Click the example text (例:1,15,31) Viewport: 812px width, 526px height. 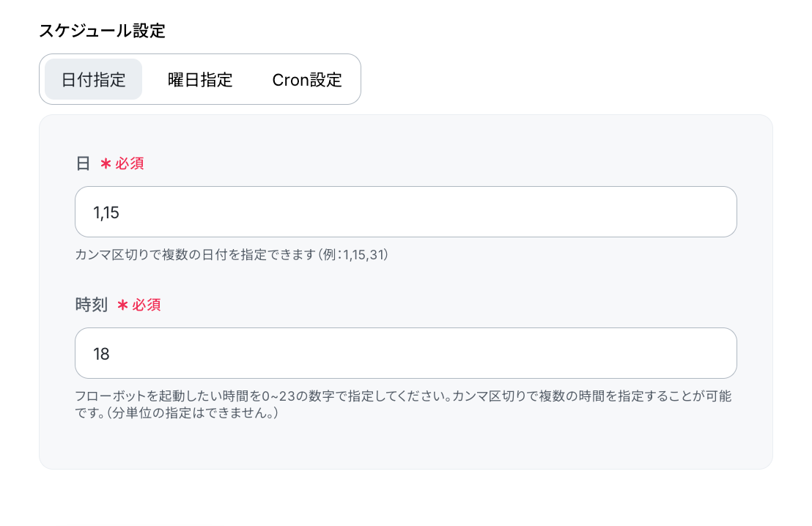(354, 255)
